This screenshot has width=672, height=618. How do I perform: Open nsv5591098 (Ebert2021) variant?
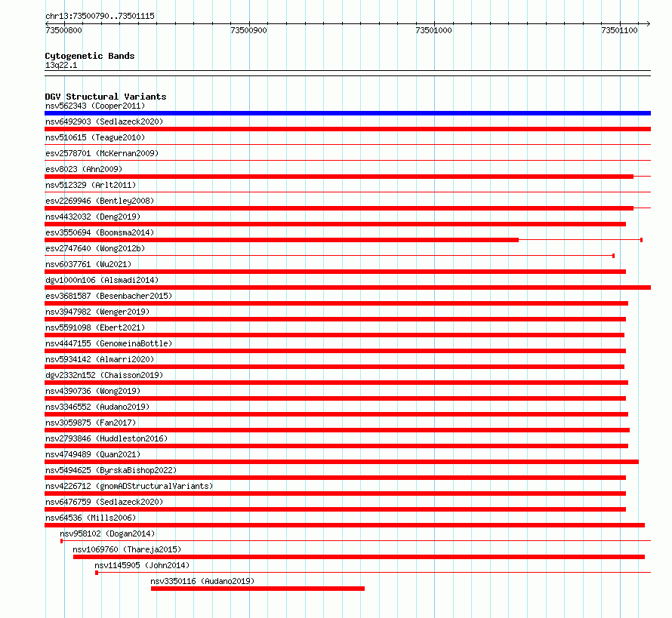point(95,327)
